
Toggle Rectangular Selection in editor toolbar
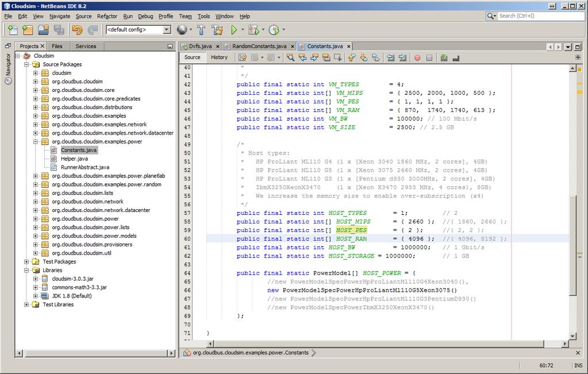tap(338, 57)
